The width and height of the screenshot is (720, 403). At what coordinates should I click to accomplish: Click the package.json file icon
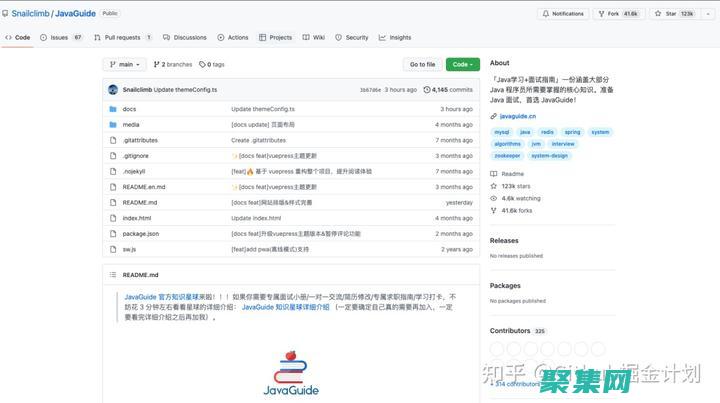pos(113,233)
